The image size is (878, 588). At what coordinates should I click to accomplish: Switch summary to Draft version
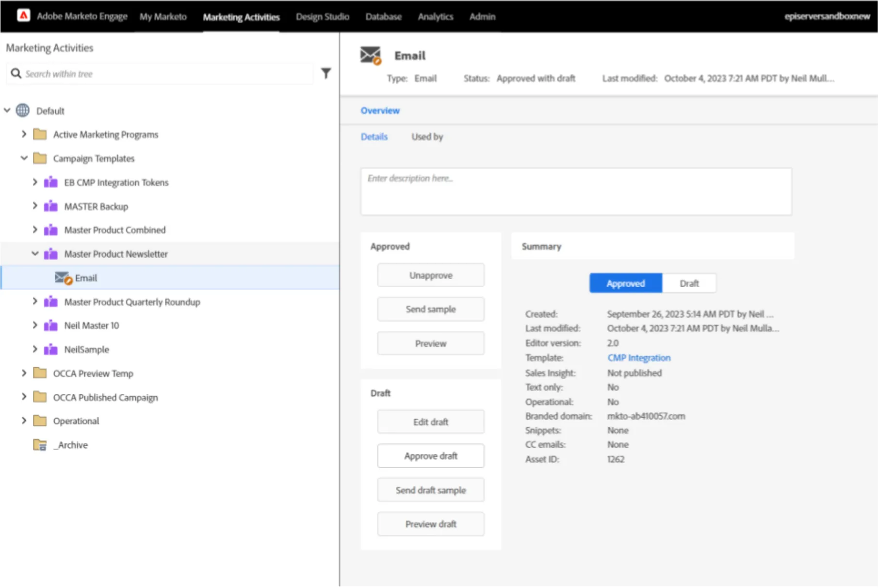click(689, 283)
